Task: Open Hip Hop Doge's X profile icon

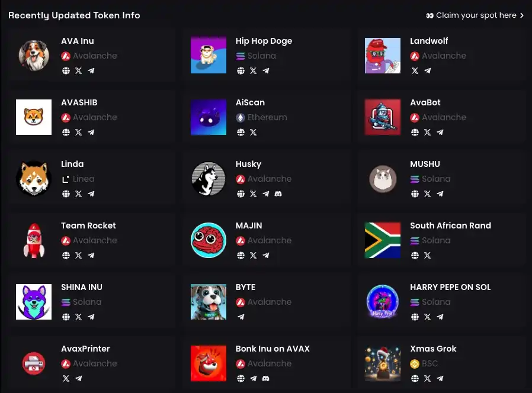Action: [x=253, y=70]
